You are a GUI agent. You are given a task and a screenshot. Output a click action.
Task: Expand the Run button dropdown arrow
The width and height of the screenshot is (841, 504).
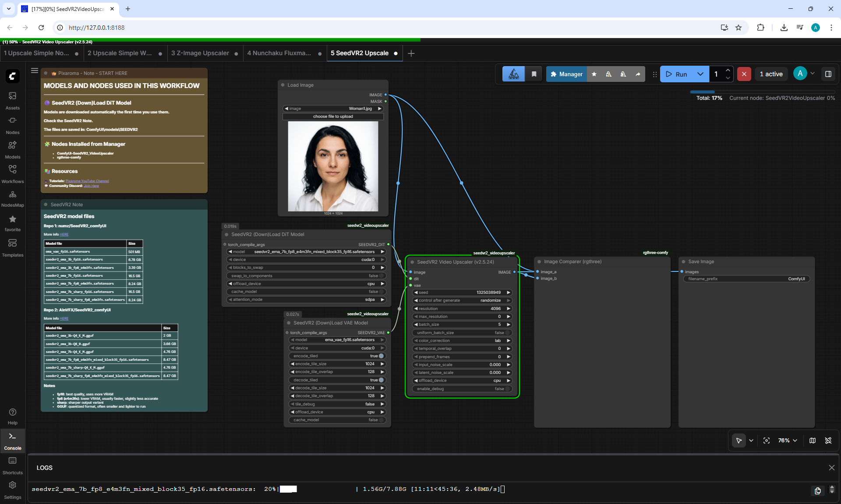pyautogui.click(x=700, y=74)
